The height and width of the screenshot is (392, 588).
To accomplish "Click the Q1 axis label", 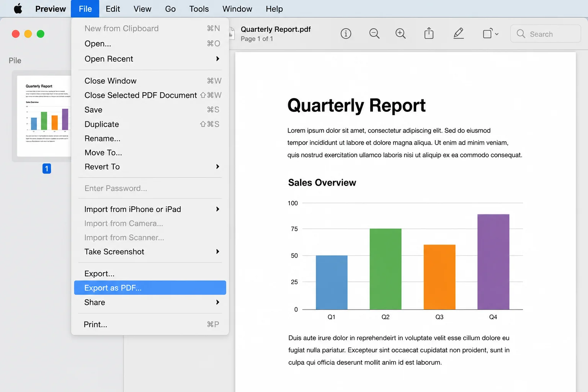I will click(332, 317).
